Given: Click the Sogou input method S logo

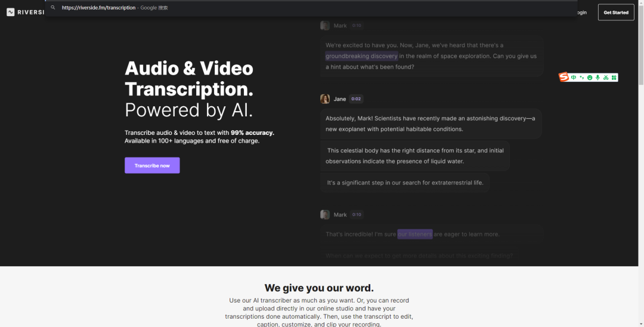Looking at the screenshot, I should coord(563,77).
